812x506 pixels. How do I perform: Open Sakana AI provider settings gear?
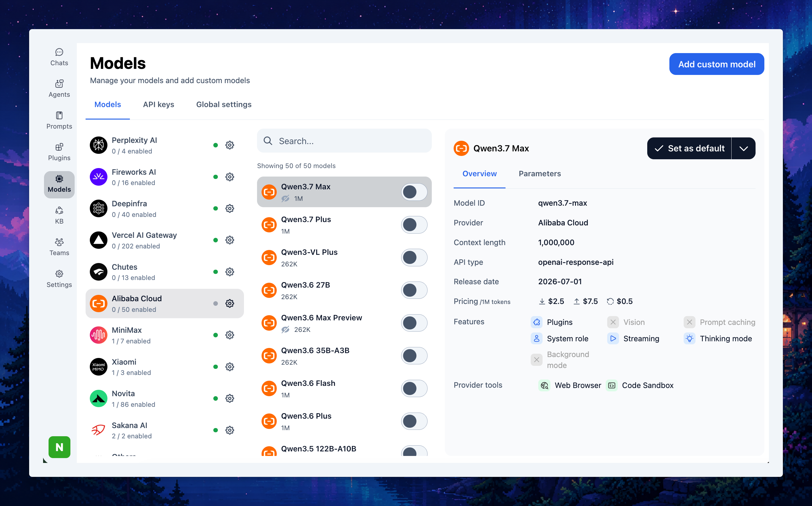click(x=230, y=430)
